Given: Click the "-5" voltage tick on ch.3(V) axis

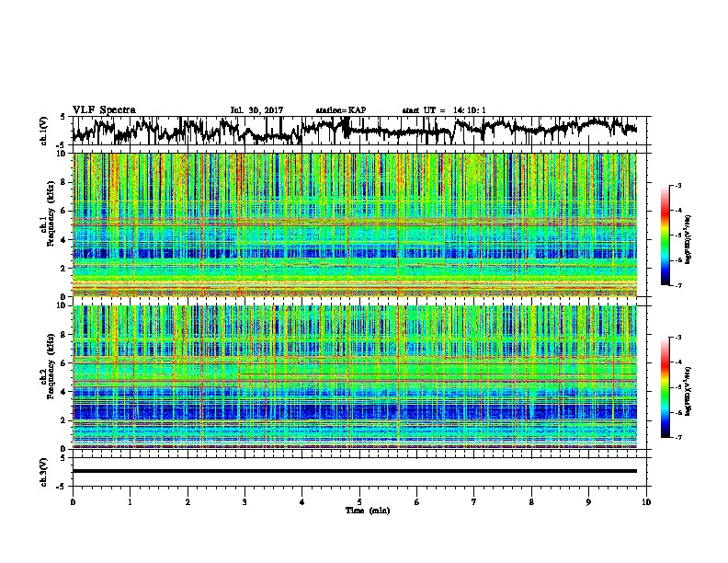Looking at the screenshot, I should coord(62,487).
